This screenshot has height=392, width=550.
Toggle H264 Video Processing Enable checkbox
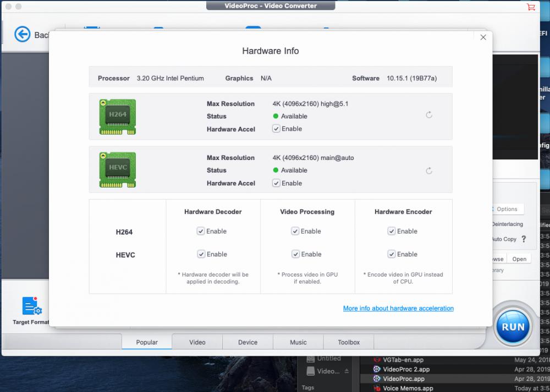point(295,231)
